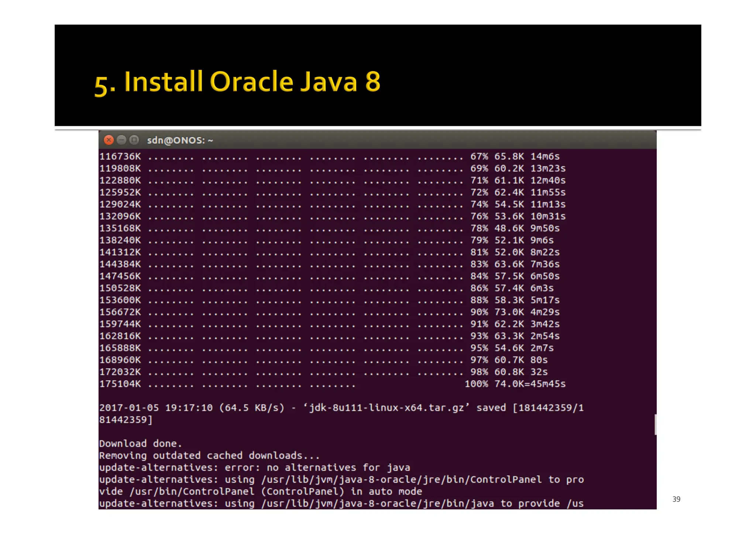Click the slide title Install Oracle Java 8
This screenshot has height=534, width=756.
click(x=237, y=82)
